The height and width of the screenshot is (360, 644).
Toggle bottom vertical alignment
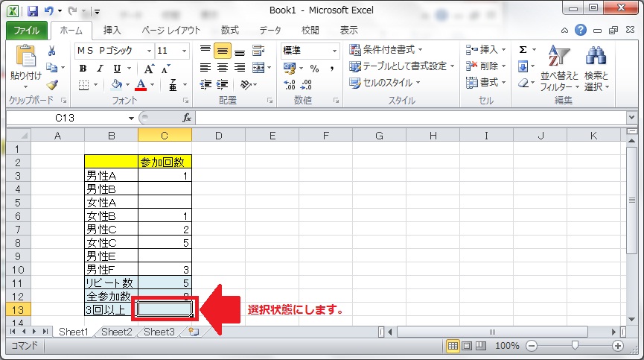tap(240, 51)
